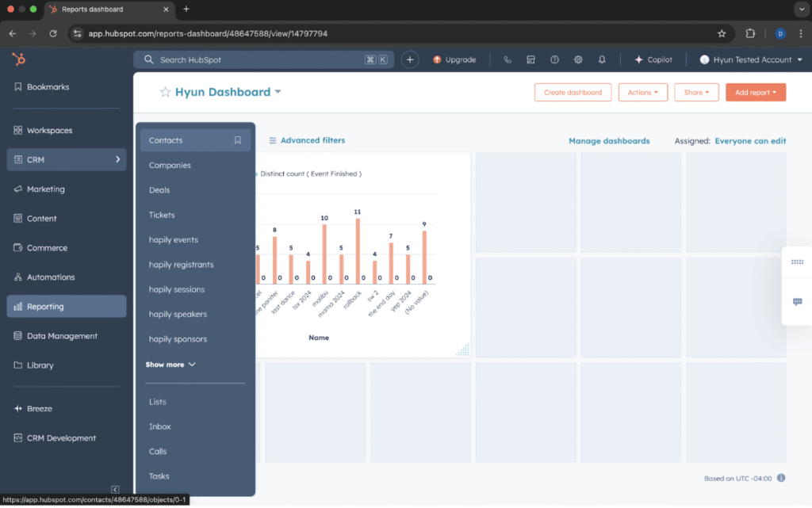Choose Tickets in the CRM flyout
Viewport: 812px width, 508px height.
[162, 215]
